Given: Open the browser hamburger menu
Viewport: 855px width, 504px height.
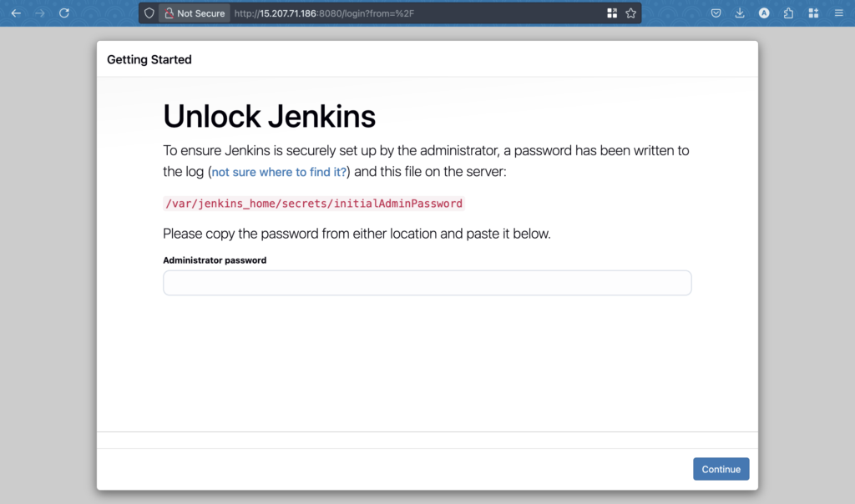Looking at the screenshot, I should 838,13.
